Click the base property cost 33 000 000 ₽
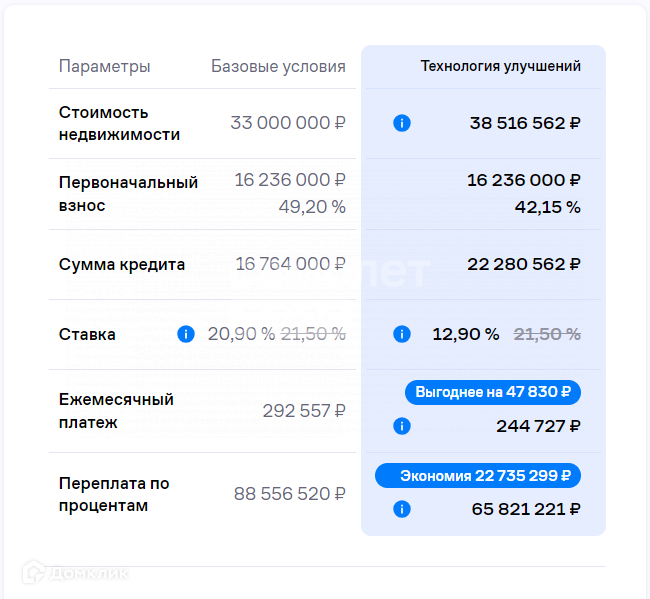The height and width of the screenshot is (599, 650). pos(288,123)
